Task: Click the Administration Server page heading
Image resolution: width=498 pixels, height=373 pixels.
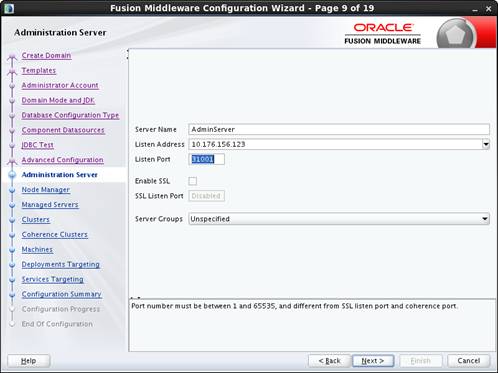Action: pyautogui.click(x=60, y=33)
